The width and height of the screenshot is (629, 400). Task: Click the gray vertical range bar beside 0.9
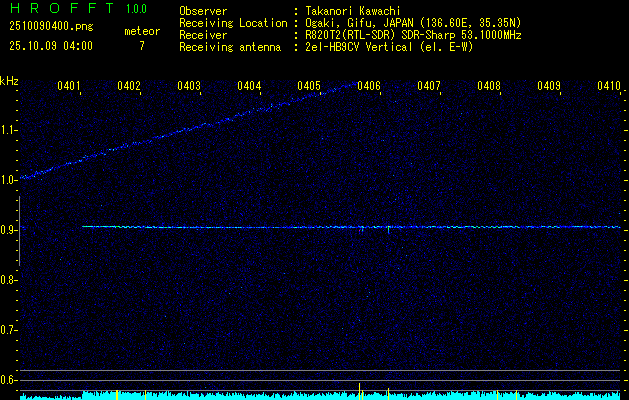20,231
